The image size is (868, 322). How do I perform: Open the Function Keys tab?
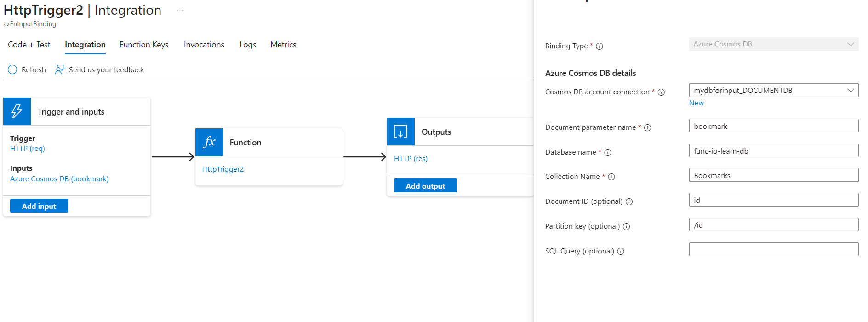144,45
